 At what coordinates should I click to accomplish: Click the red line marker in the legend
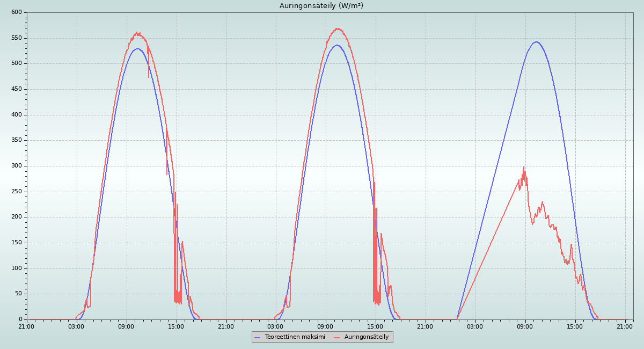337,337
